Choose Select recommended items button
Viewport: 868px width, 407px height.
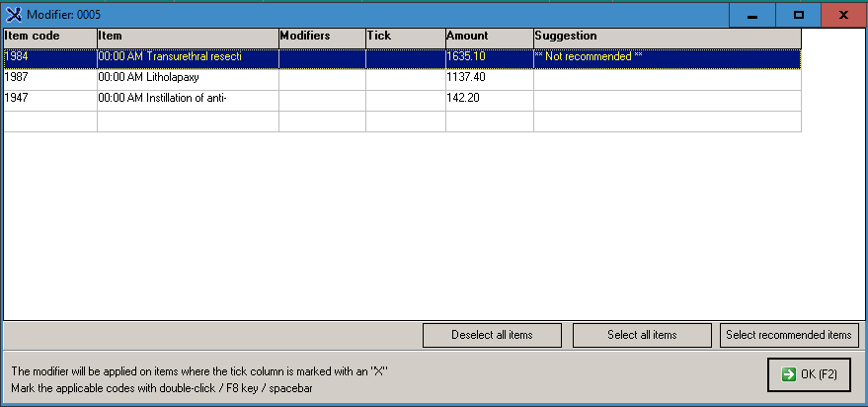789,335
